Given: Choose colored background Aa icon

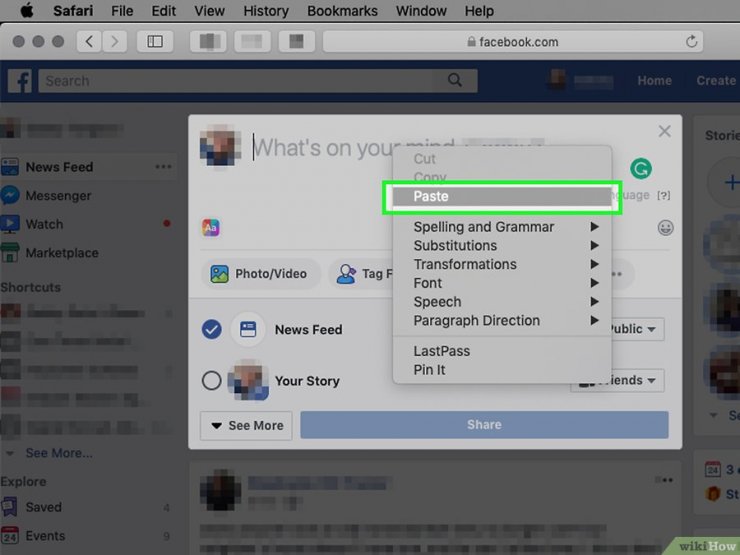Looking at the screenshot, I should pos(211,228).
